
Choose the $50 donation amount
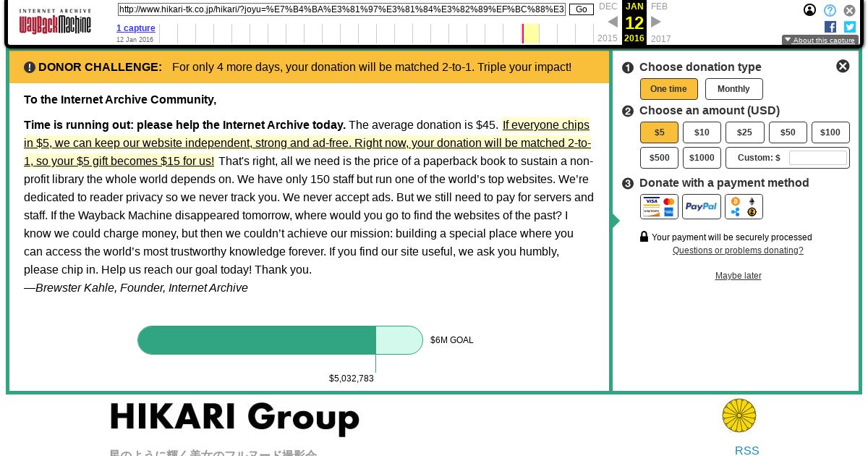788,132
